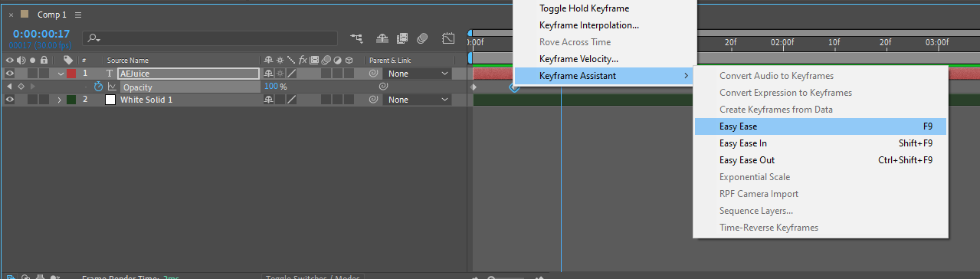The width and height of the screenshot is (980, 279).
Task: Click the graph icon beside Opacity
Action: pyautogui.click(x=112, y=87)
